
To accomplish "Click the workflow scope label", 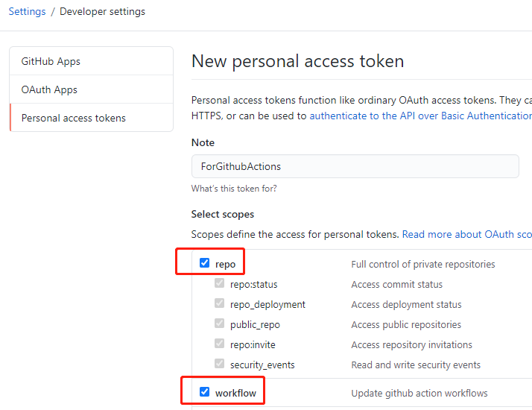I will pyautogui.click(x=237, y=393).
